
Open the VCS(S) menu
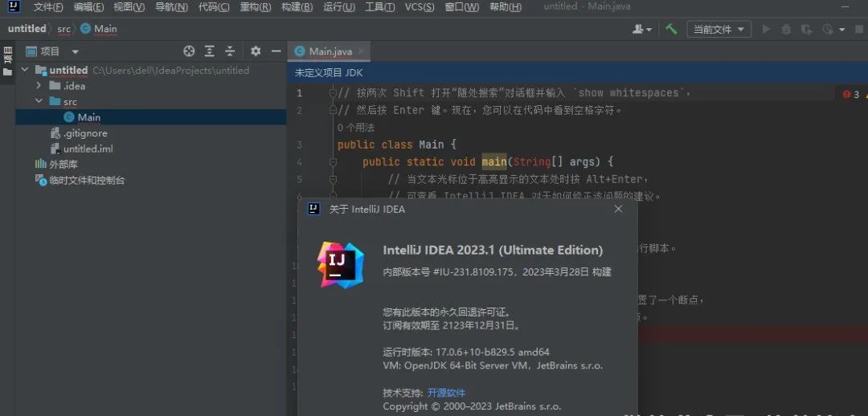(420, 7)
